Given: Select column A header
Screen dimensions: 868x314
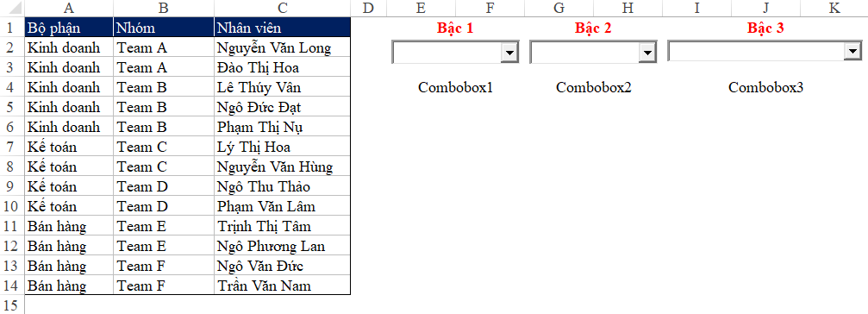Looking at the screenshot, I should (69, 8).
